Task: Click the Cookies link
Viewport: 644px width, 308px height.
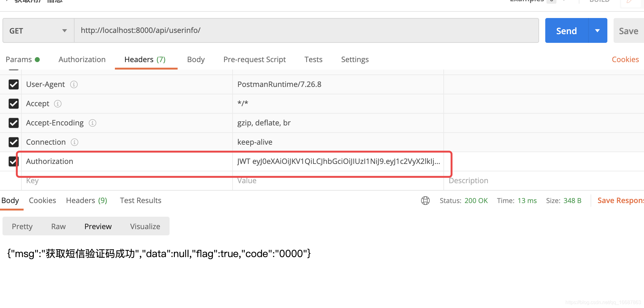Action: pos(625,59)
